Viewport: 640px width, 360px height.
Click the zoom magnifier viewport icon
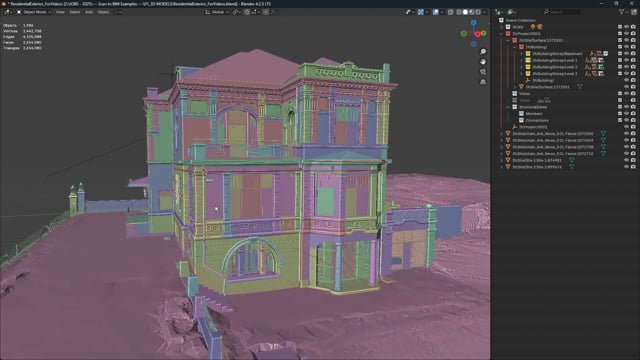click(483, 52)
